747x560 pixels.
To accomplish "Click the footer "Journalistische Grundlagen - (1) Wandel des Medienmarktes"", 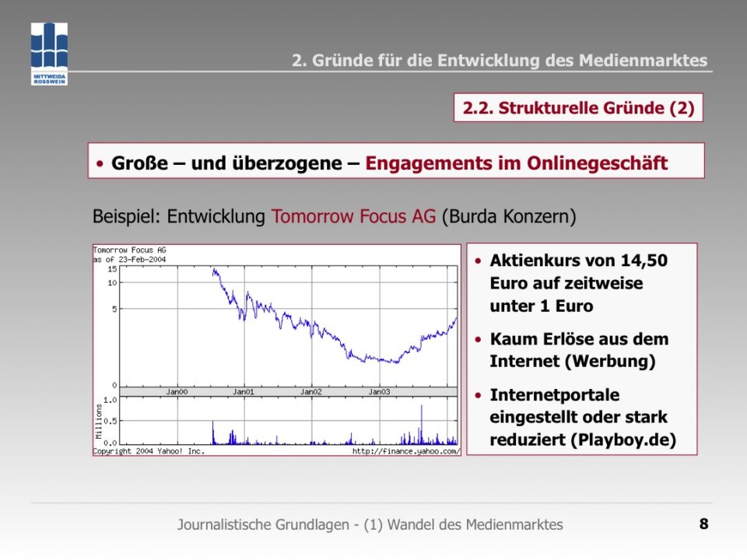I will [370, 524].
